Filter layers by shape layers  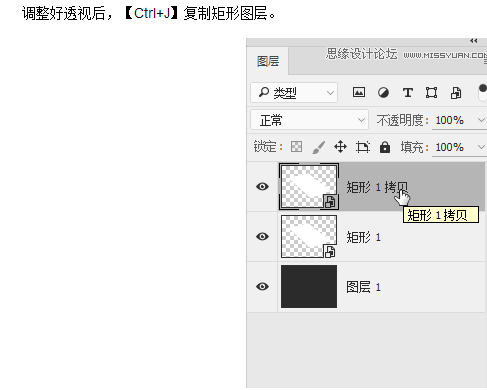[x=431, y=92]
